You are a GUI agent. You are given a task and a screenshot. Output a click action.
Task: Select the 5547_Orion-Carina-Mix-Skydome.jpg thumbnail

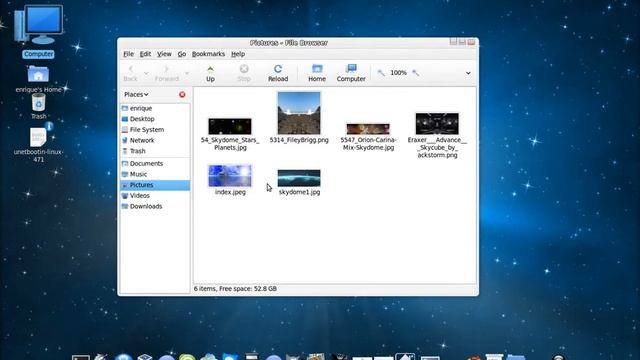(368, 129)
